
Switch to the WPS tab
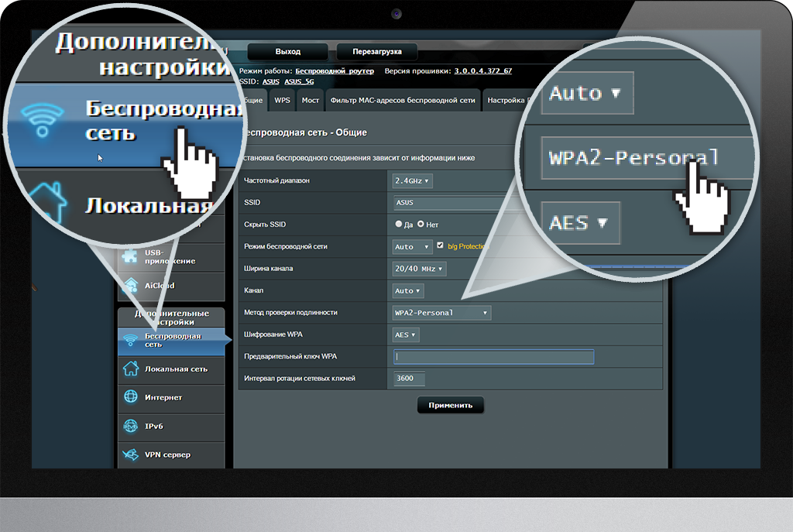pyautogui.click(x=283, y=101)
